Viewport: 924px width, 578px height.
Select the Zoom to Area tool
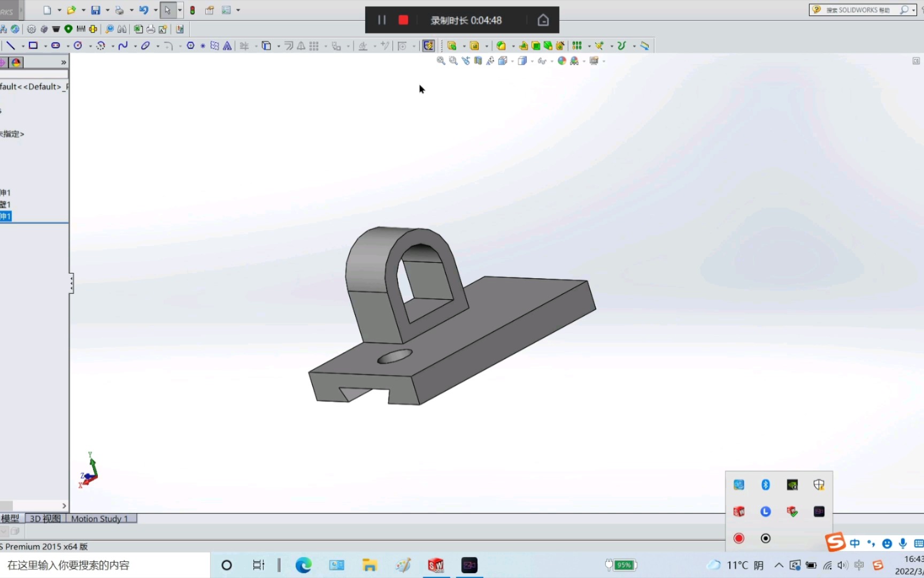[453, 60]
